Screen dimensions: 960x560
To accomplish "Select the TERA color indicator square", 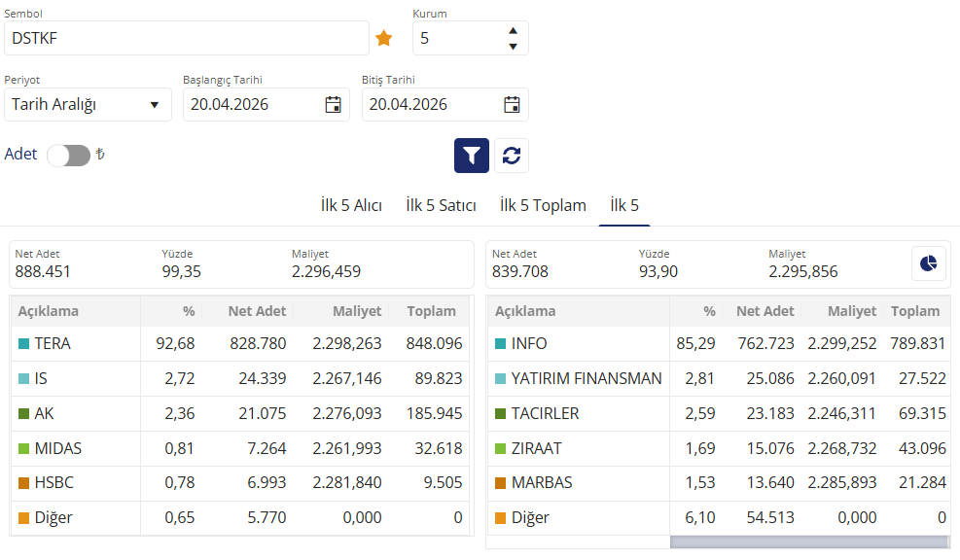I will tap(20, 343).
